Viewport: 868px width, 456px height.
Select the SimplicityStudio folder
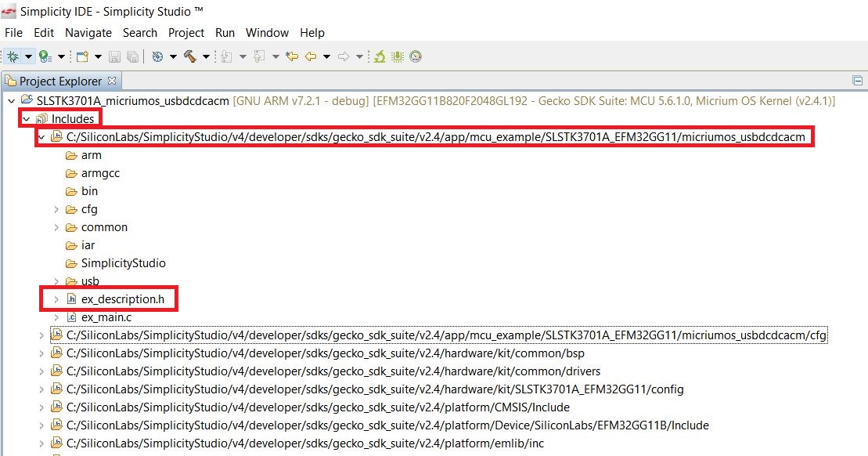pos(123,263)
